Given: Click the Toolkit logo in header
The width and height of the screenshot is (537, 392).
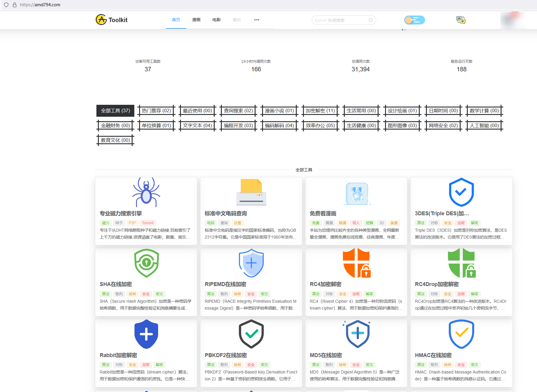Looking at the screenshot, I should 112,20.
